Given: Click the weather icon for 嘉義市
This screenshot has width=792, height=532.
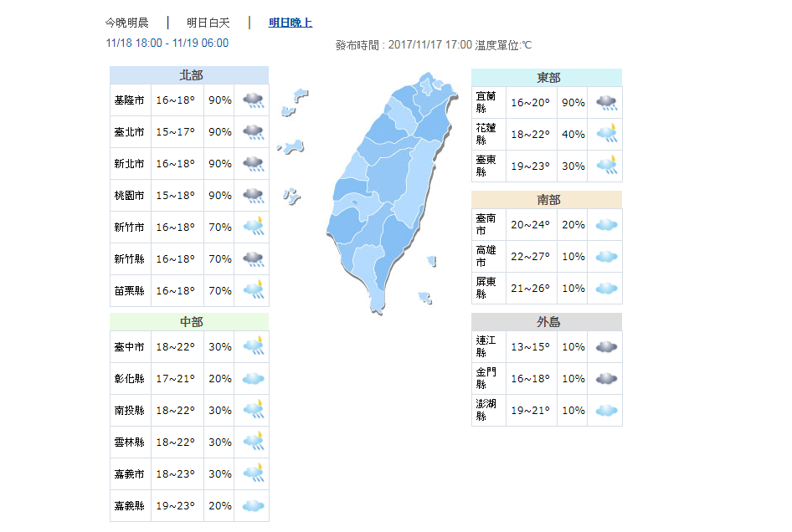Looking at the screenshot, I should [253, 473].
